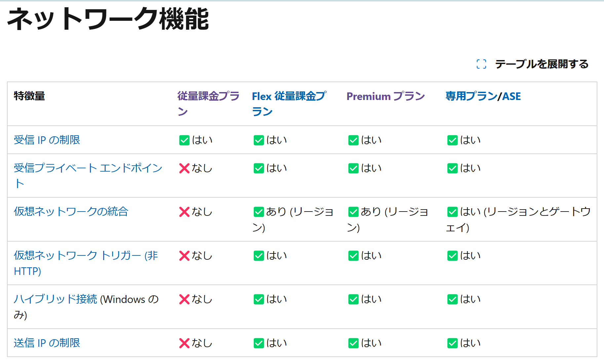Open the 受信 IP の制限 link
Screen dimensions: 604x364
coord(47,140)
